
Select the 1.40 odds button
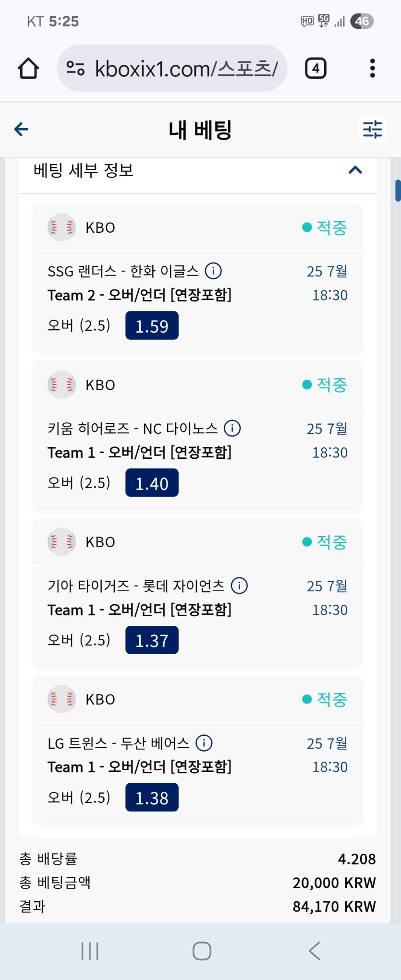[152, 483]
